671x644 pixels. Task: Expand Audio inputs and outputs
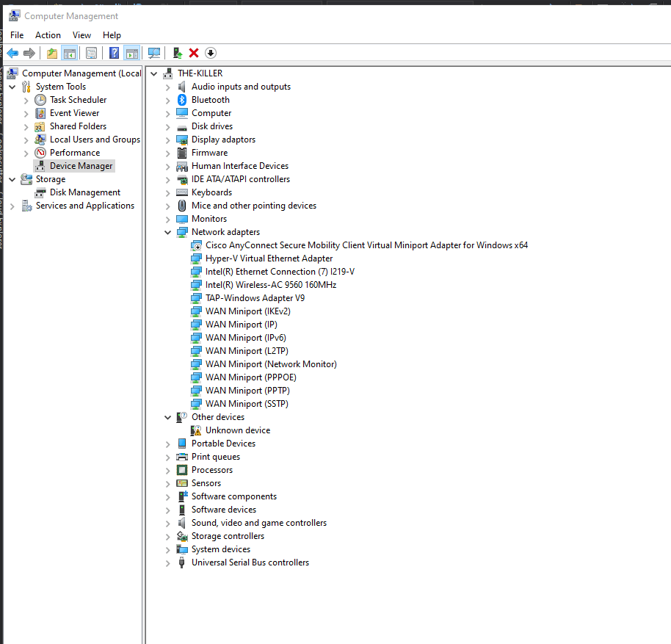pos(167,87)
